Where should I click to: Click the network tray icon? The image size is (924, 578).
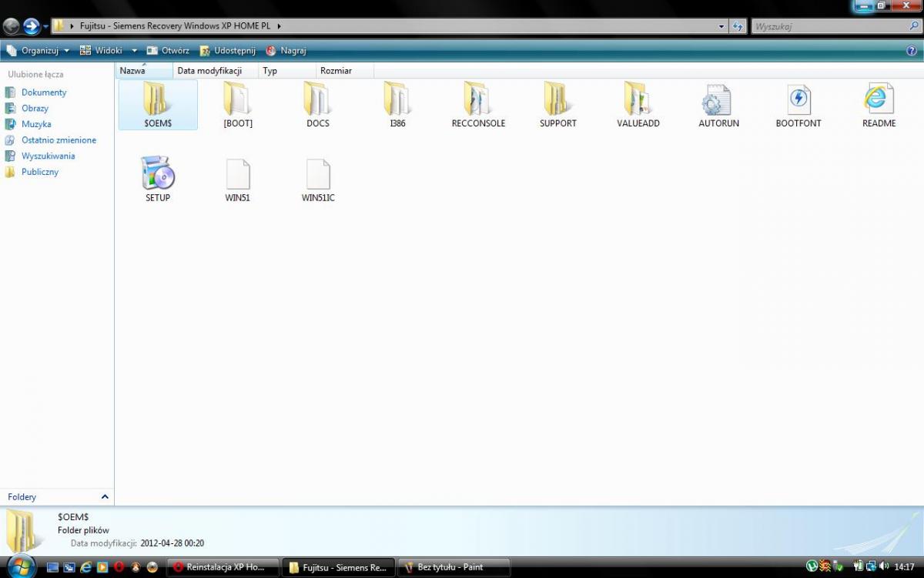click(x=871, y=566)
